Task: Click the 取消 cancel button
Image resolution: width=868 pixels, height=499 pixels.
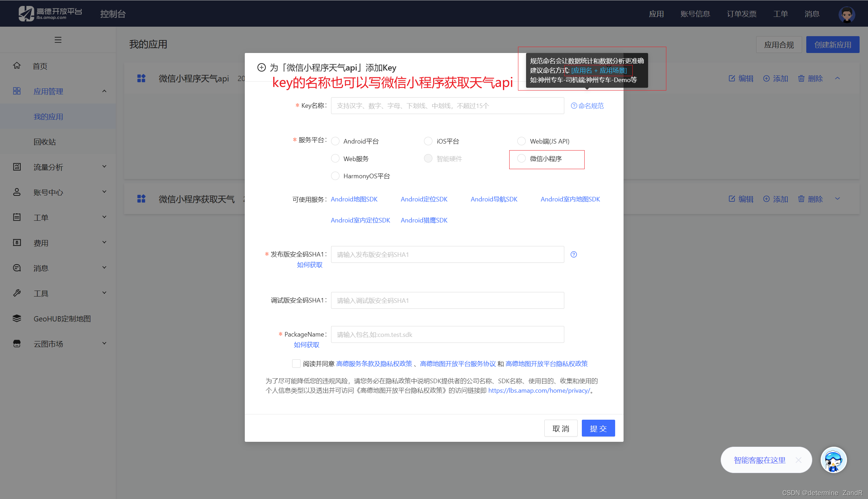Action: (561, 428)
